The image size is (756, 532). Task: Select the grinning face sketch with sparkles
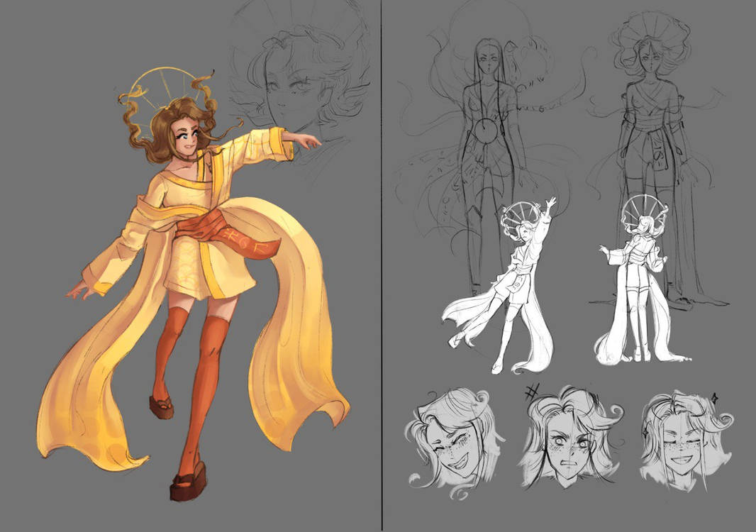click(687, 439)
